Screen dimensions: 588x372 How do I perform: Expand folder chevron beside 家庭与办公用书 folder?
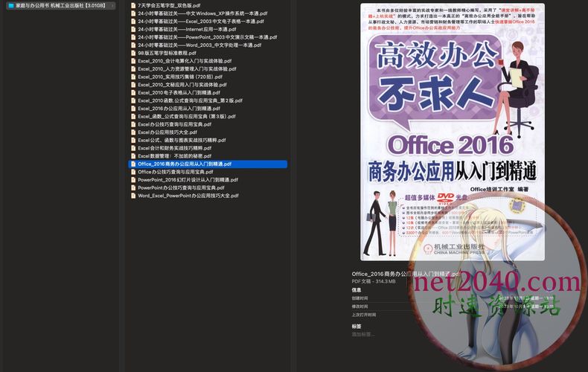(112, 6)
